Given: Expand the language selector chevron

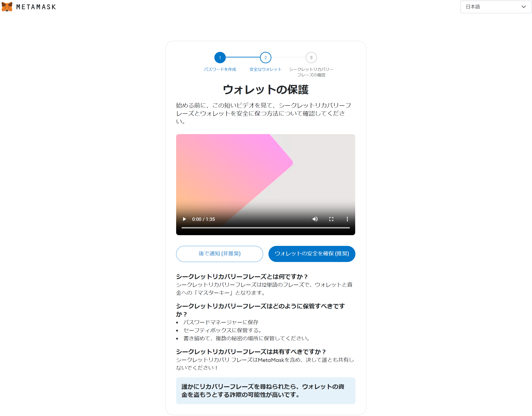Looking at the screenshot, I should [523, 7].
